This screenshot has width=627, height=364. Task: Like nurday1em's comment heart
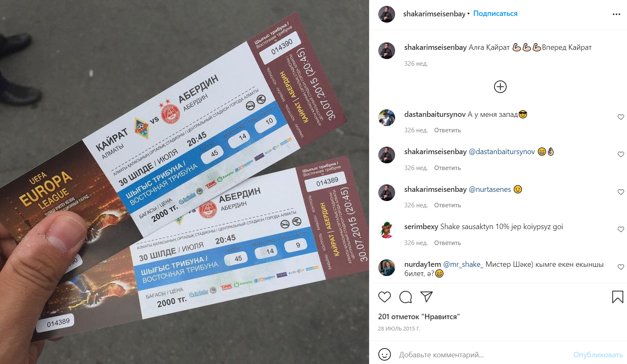(621, 267)
